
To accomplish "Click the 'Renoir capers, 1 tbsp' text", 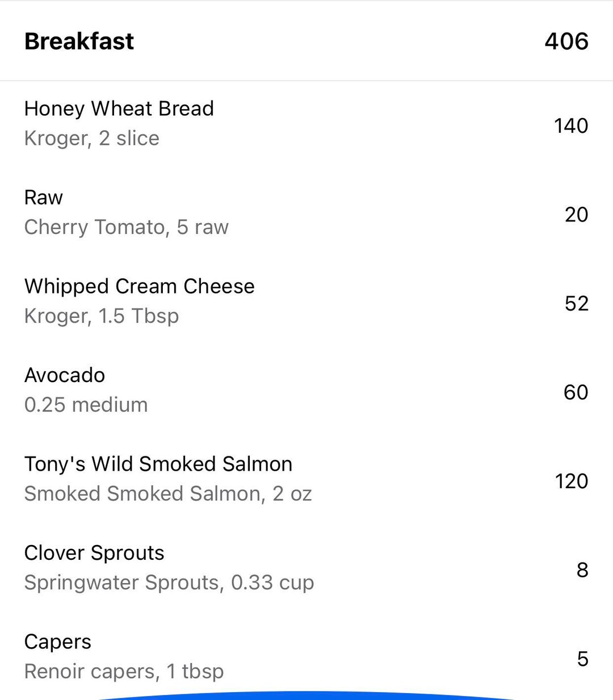I will [124, 672].
